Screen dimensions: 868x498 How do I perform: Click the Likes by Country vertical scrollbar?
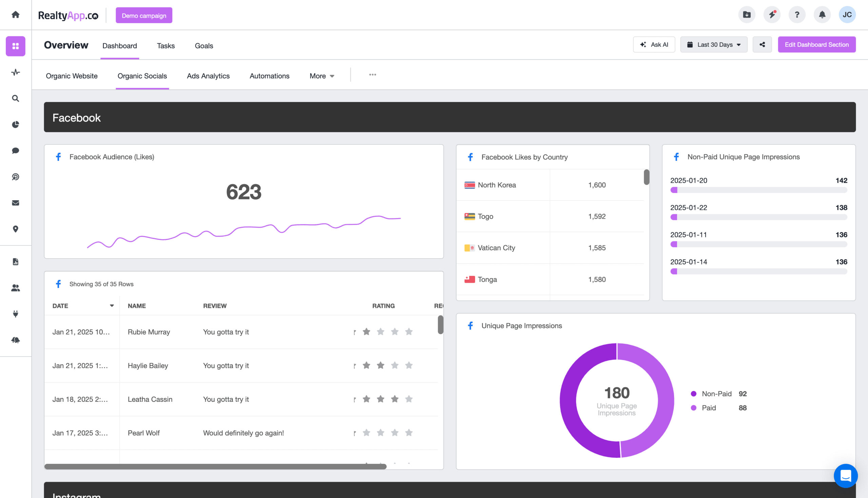pos(646,177)
